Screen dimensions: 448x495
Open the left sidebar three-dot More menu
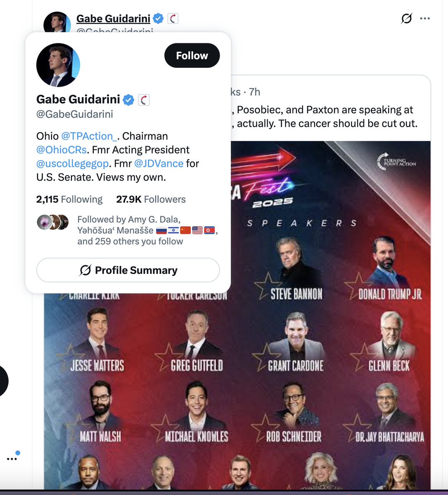point(12,458)
